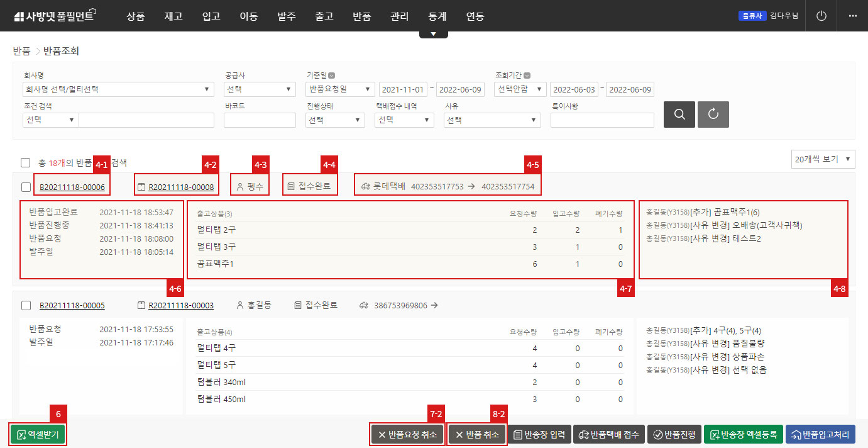The height and width of the screenshot is (448, 868).
Task: Expand the 20개씩 보기 page size dropdown
Action: coord(823,159)
